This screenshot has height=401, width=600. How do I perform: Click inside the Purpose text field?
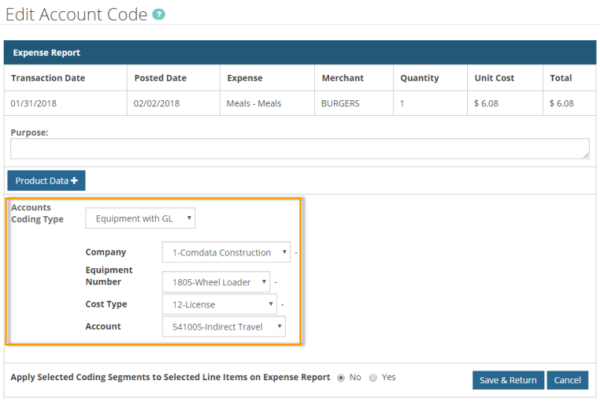298,148
